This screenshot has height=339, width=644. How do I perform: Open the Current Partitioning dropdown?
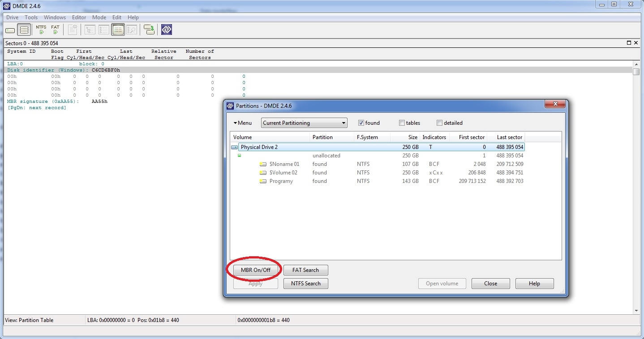pyautogui.click(x=304, y=123)
